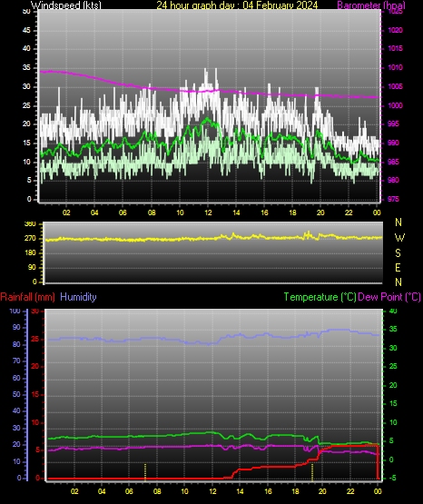Click the 24 hour graph day heading
The width and height of the screenshot is (423, 504).
click(x=237, y=5)
